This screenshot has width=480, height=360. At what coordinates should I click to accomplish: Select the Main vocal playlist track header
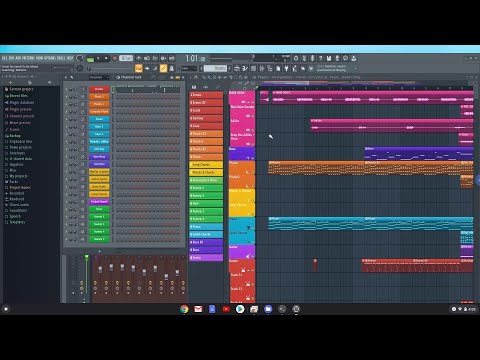click(x=242, y=97)
